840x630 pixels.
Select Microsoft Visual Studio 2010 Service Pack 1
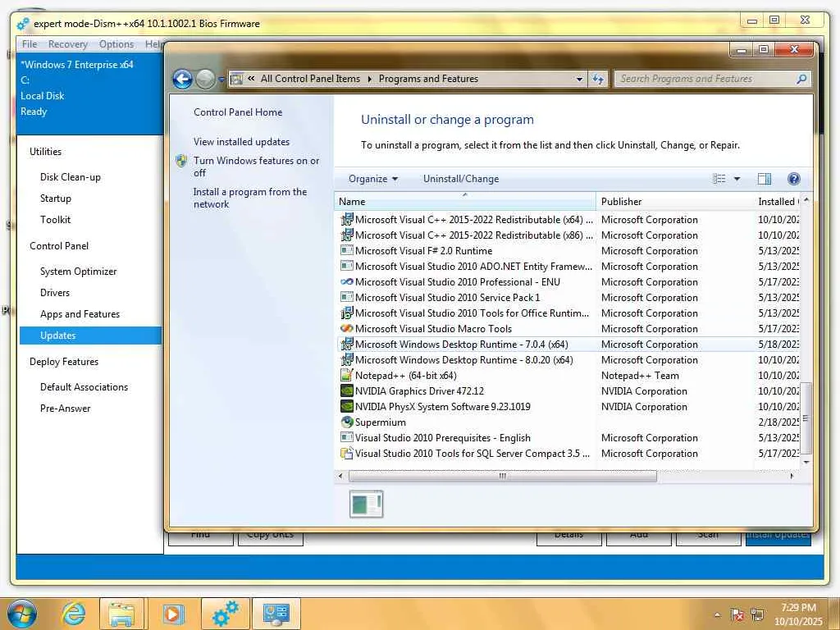569,297
